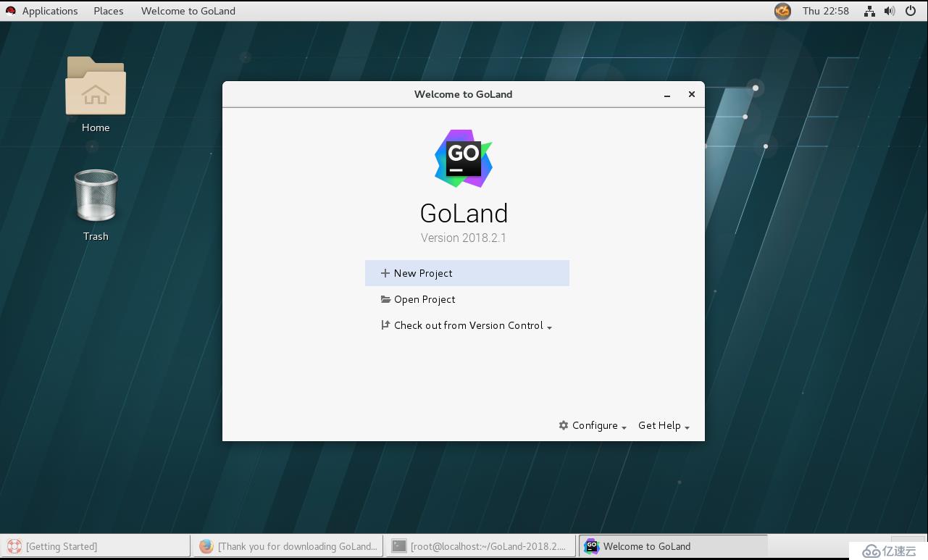Click the help lifebuoy icon in taskbar
928x560 pixels.
tap(14, 546)
